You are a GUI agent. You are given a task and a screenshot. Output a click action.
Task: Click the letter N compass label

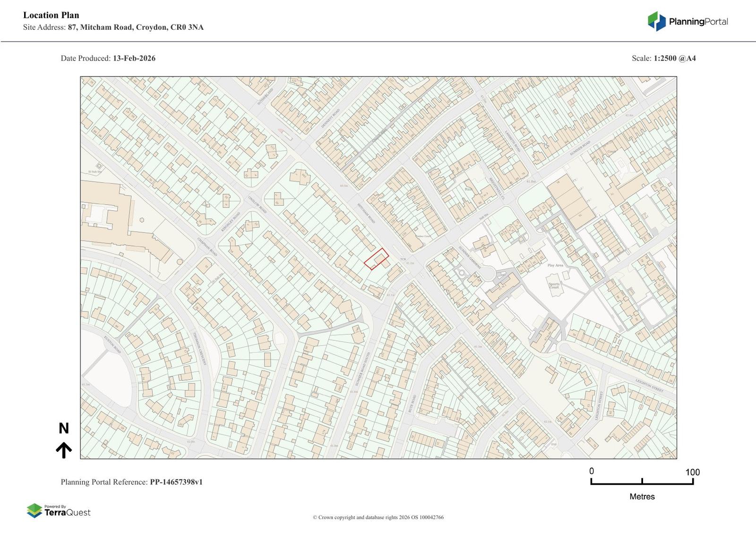(x=64, y=429)
